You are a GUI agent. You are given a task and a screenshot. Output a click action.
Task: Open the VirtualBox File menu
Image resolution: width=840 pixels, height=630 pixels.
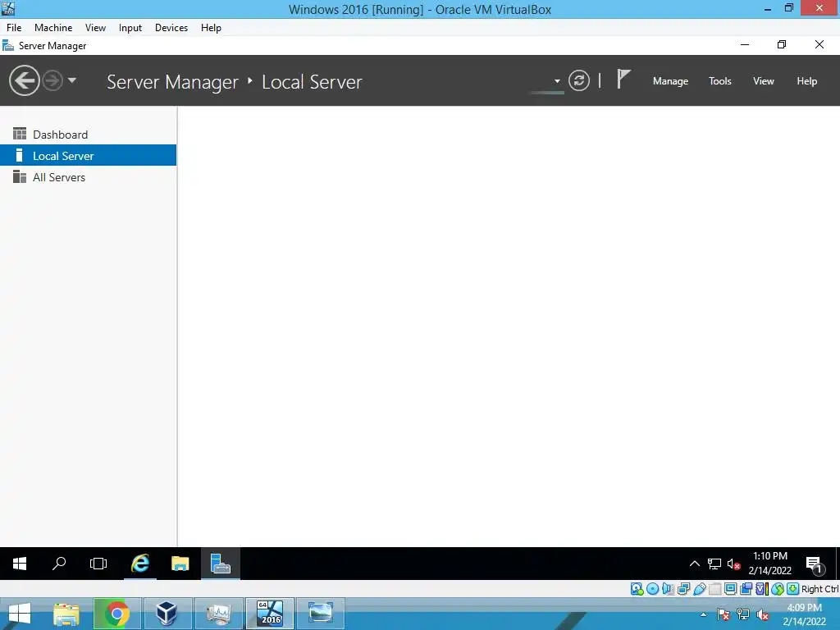[x=14, y=28]
